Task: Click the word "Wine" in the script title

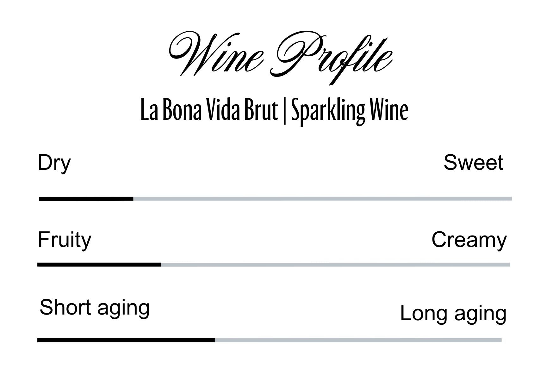Action: click(x=216, y=54)
